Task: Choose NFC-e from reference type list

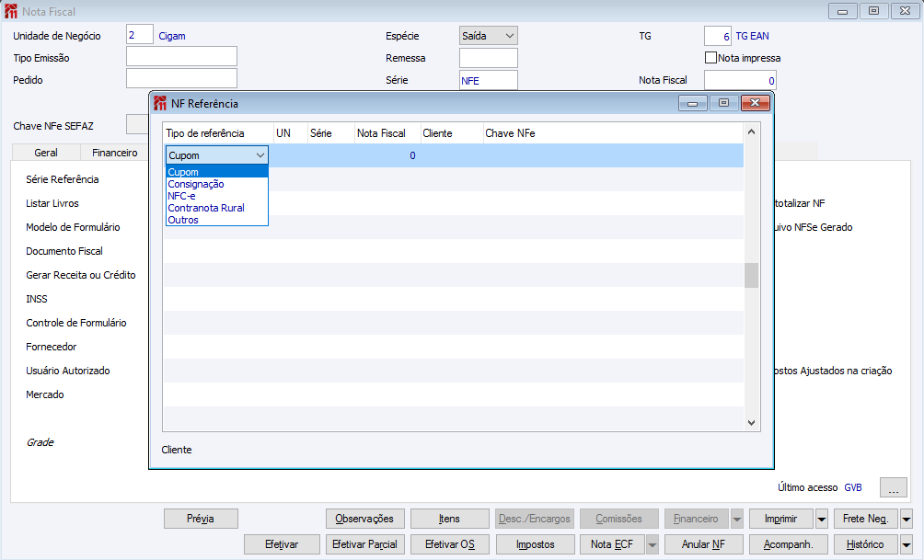Action: pyautogui.click(x=217, y=196)
